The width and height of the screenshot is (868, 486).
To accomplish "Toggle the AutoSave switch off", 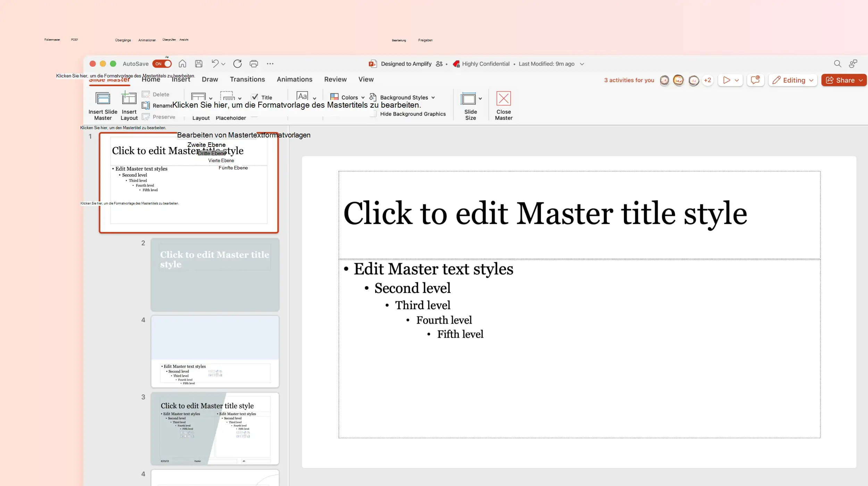I will (162, 64).
